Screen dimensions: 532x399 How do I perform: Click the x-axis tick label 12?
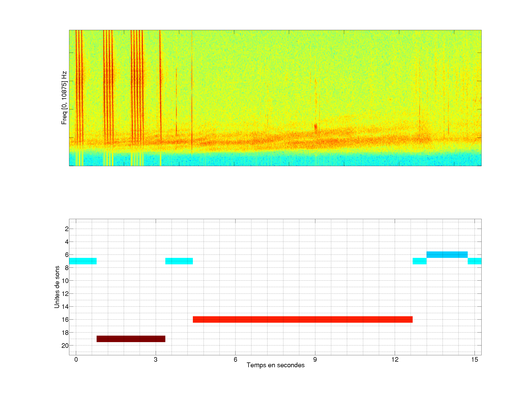coord(395,359)
